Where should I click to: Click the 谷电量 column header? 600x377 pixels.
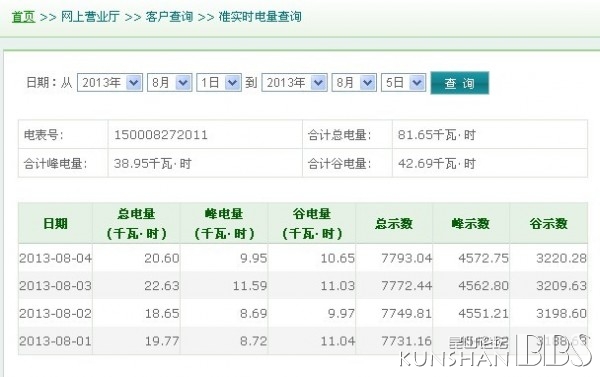point(312,224)
